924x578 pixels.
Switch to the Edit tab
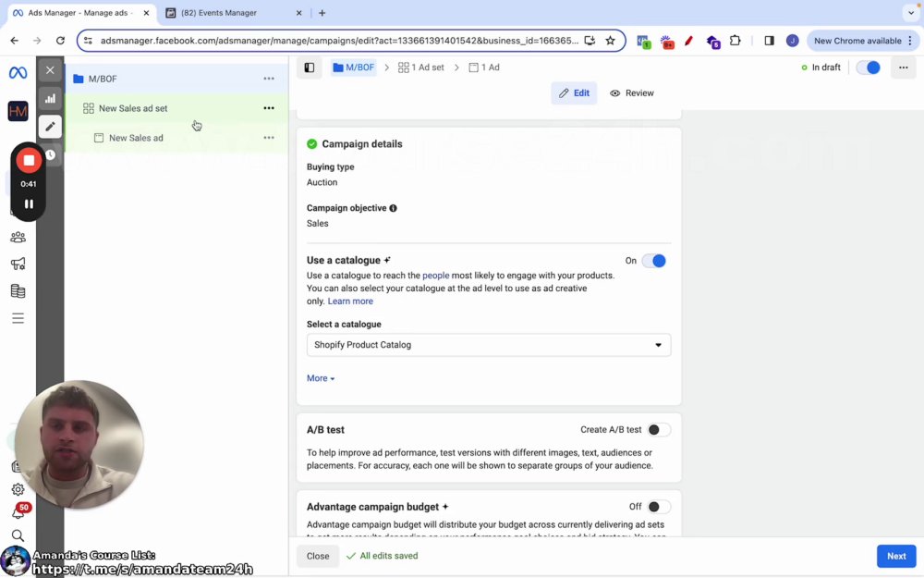coord(574,93)
